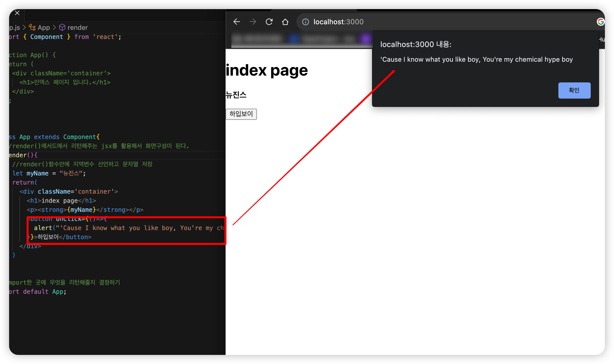Select the render breadcrumb label
This screenshot has width=614, height=364.
[77, 28]
